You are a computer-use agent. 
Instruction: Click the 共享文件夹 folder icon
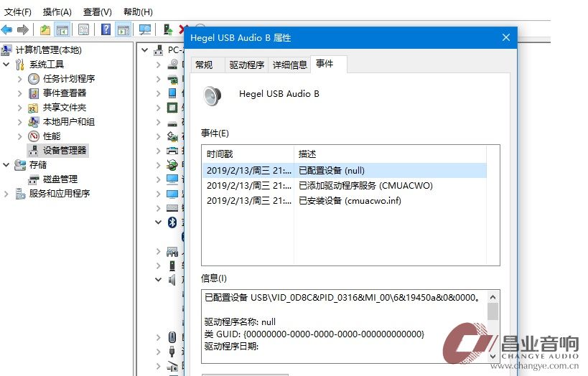(x=33, y=108)
